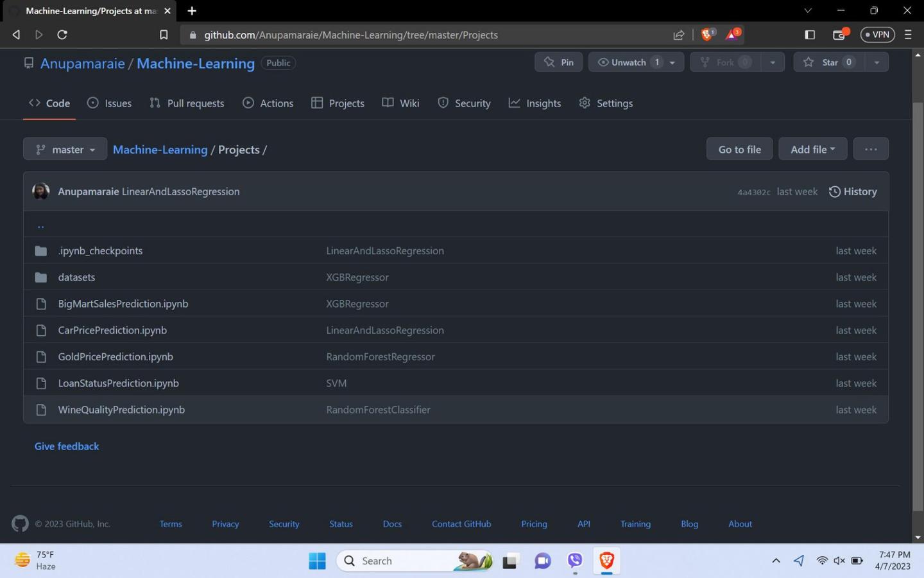Star the repository with the Star button

pyautogui.click(x=828, y=62)
